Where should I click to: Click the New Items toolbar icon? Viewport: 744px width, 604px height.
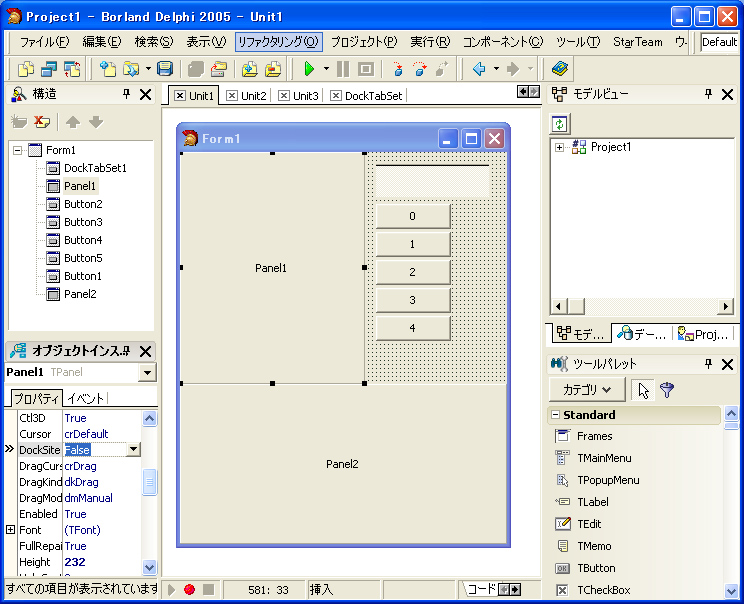(108, 69)
